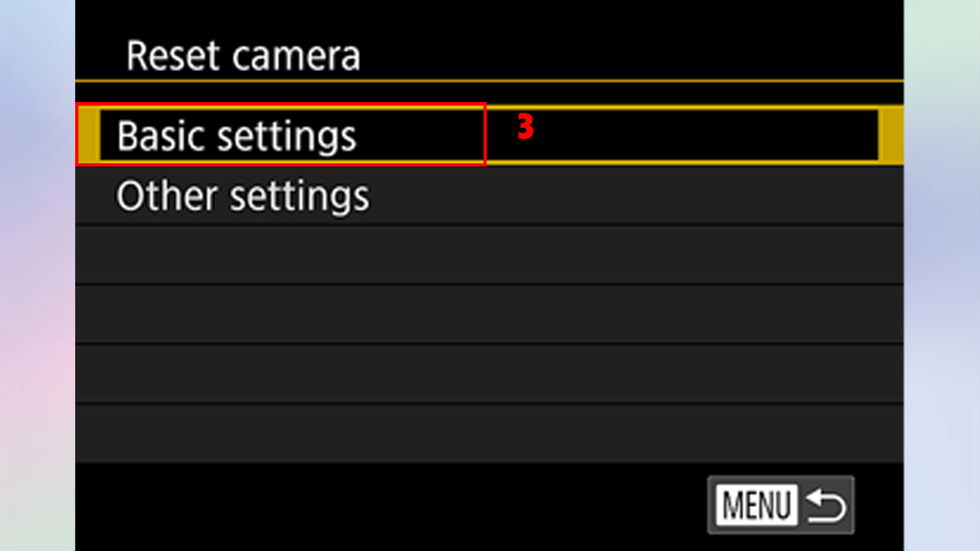Select the Other settings option
Viewport: 980px width, 551px height.
coord(243,197)
